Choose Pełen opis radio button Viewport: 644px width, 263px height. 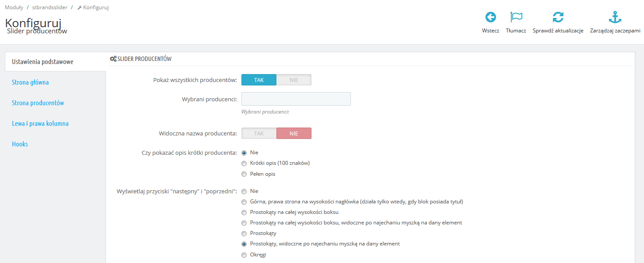click(x=244, y=174)
